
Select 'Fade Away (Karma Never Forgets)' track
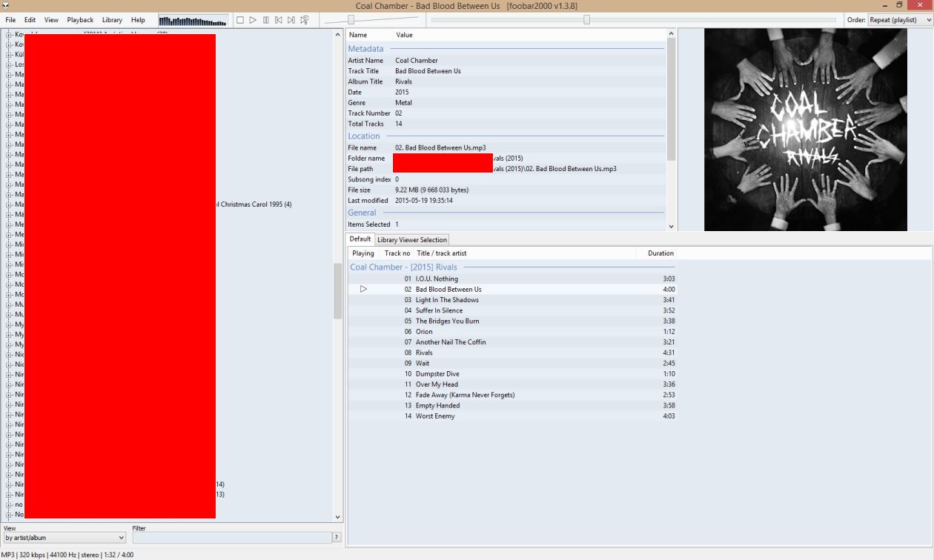point(513,395)
